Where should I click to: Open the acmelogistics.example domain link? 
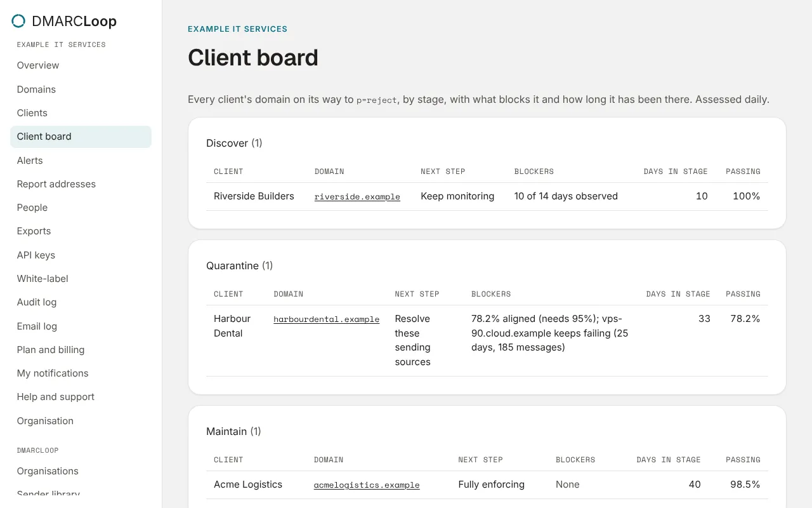[367, 485]
